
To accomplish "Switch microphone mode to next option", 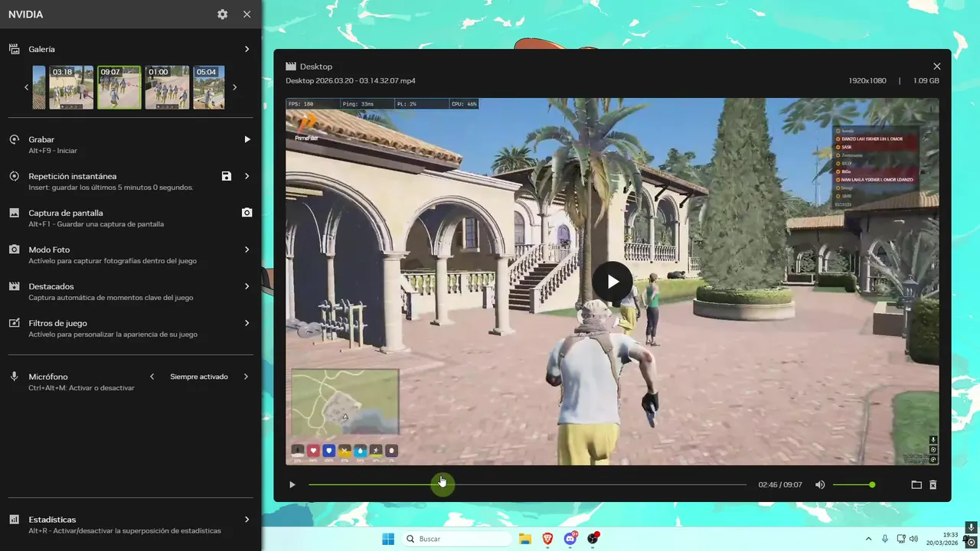I will point(247,377).
